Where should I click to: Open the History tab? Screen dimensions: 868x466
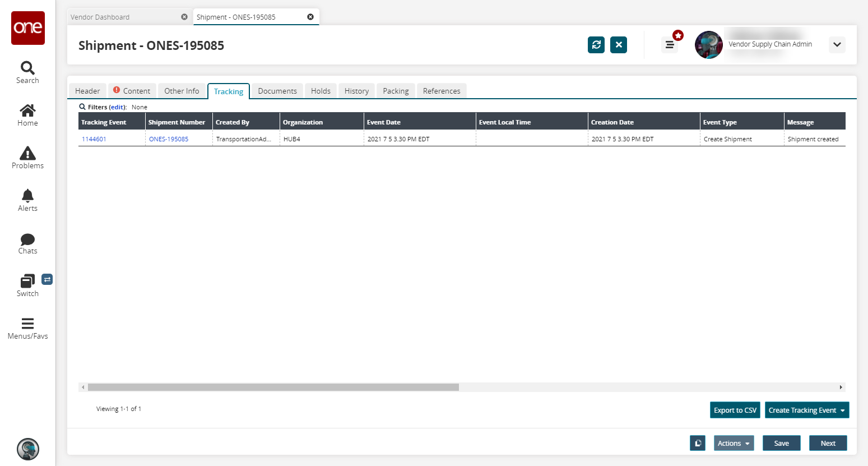click(356, 91)
